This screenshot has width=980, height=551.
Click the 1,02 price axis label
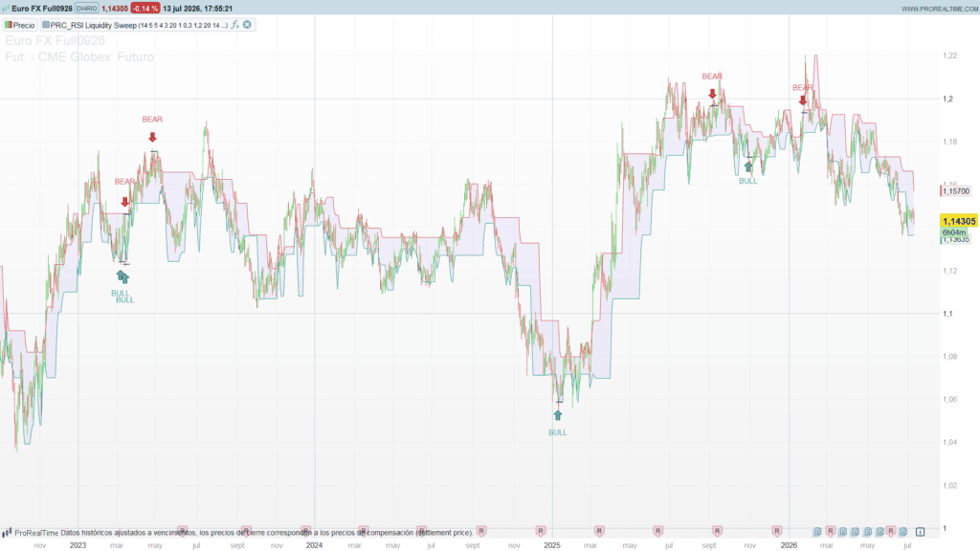point(949,485)
